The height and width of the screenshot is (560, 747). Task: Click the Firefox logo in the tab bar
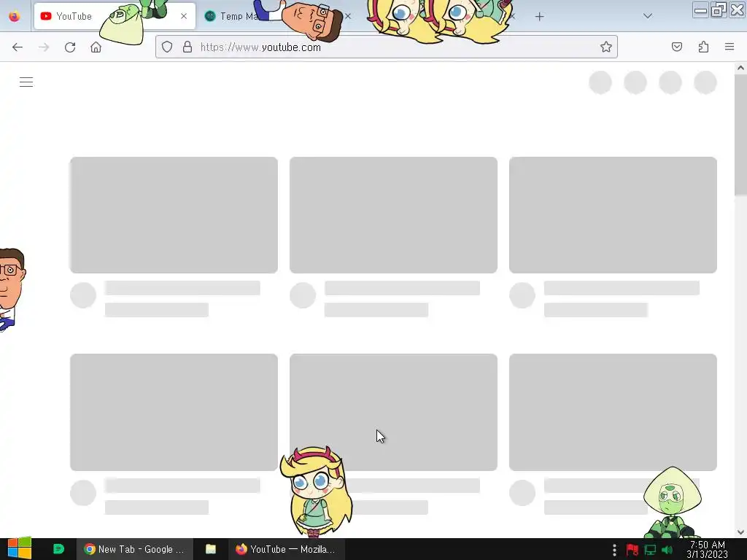pos(15,16)
